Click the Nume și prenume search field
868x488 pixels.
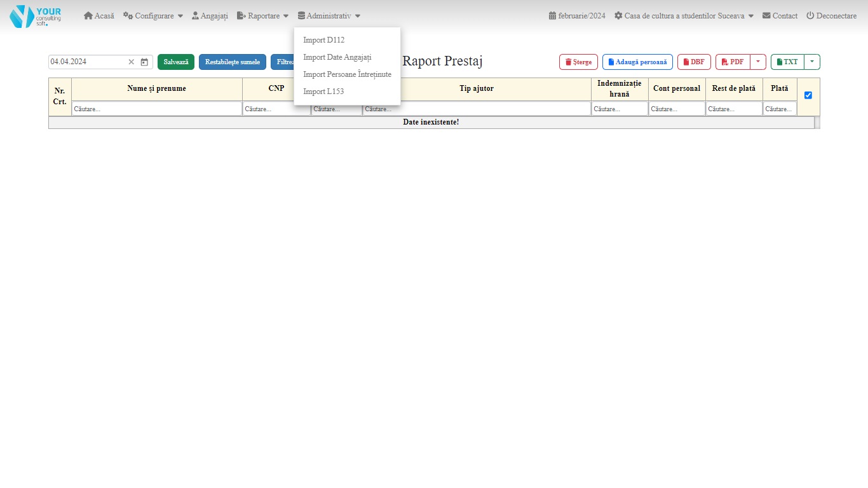tap(156, 109)
